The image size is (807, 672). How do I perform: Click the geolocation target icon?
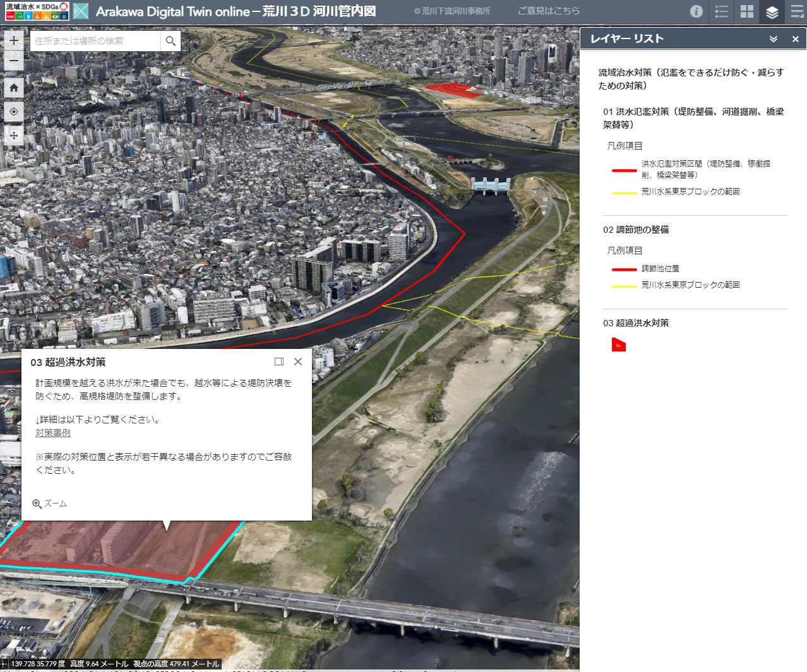coord(14,112)
